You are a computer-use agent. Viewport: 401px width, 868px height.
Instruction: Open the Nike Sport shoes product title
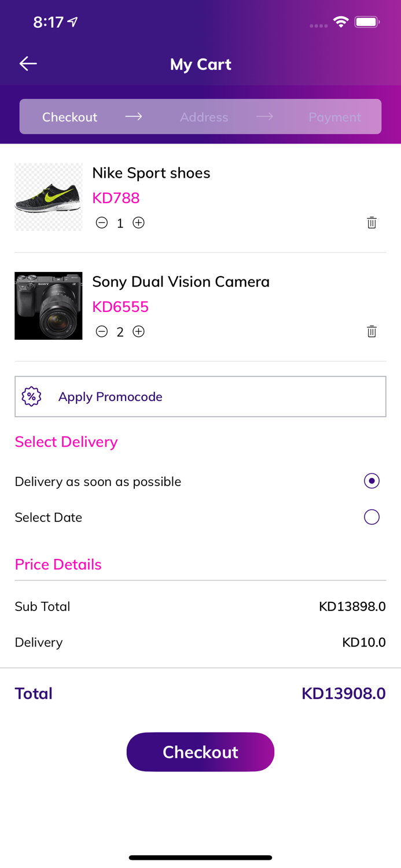[x=151, y=173]
